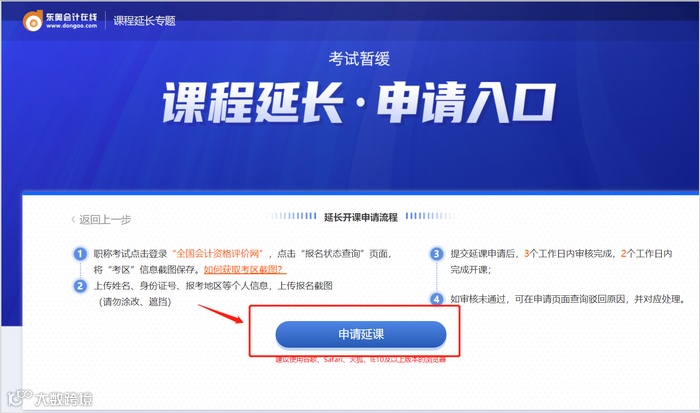
Task: Open the 全国会计资格评价网 orange link
Action: (x=217, y=254)
